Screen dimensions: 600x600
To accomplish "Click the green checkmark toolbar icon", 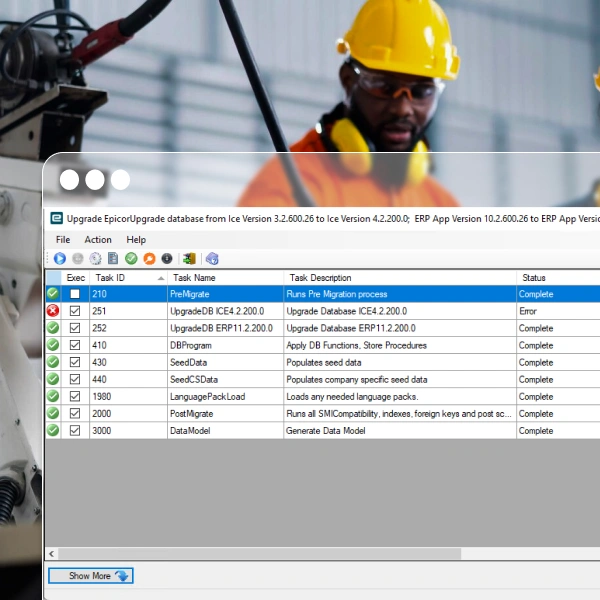I will click(131, 259).
